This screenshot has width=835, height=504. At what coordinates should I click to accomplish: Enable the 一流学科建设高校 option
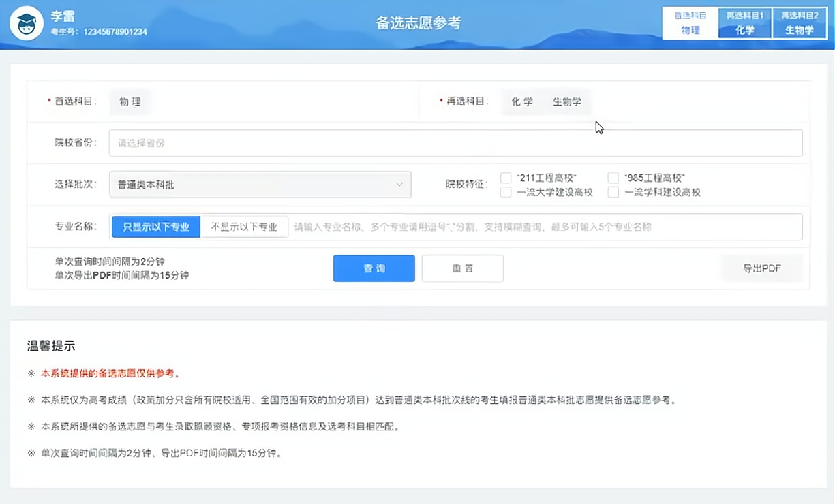[x=613, y=193]
